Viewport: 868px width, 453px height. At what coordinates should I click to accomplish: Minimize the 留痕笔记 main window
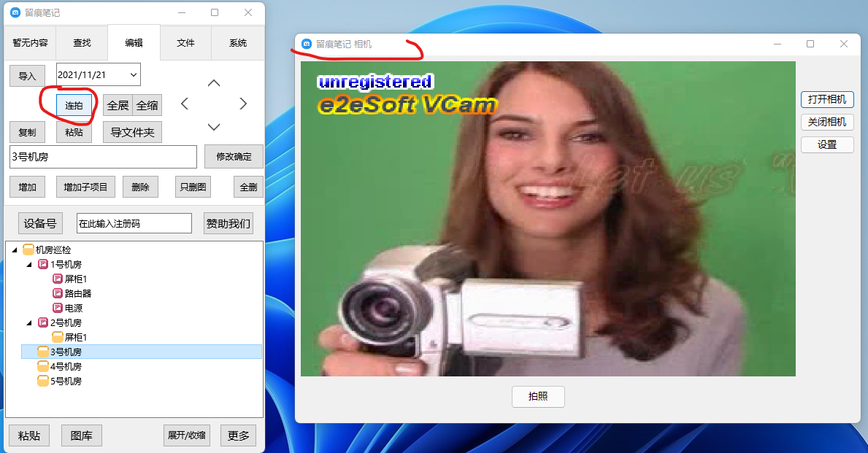pyautogui.click(x=182, y=12)
